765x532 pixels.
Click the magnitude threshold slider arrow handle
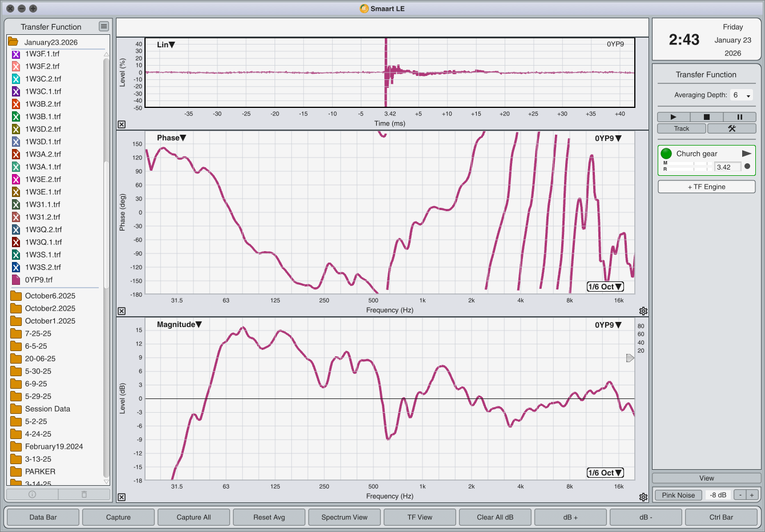(x=630, y=358)
